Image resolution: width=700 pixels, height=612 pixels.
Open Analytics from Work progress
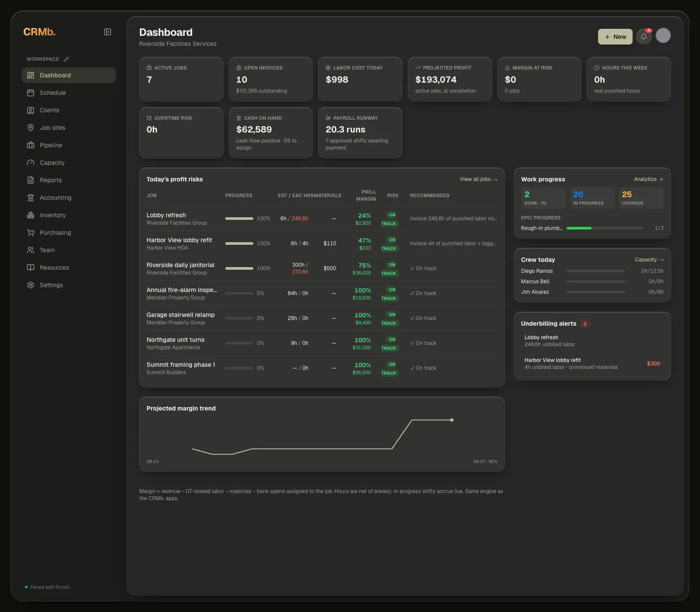[x=648, y=179]
